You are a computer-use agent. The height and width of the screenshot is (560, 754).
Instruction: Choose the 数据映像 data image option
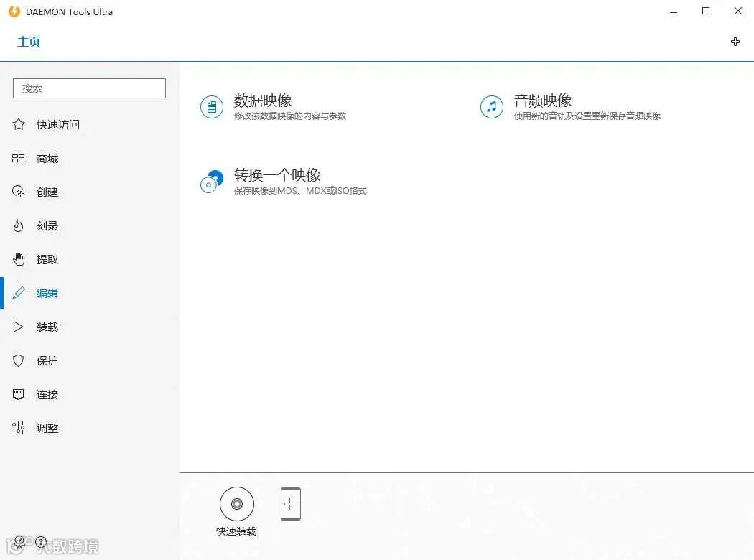(x=273, y=107)
